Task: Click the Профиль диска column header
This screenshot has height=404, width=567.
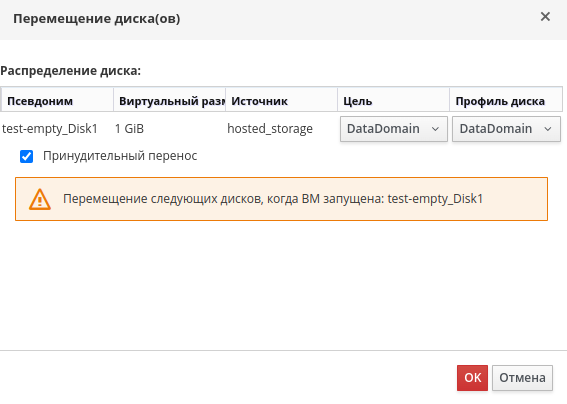Action: pyautogui.click(x=506, y=101)
